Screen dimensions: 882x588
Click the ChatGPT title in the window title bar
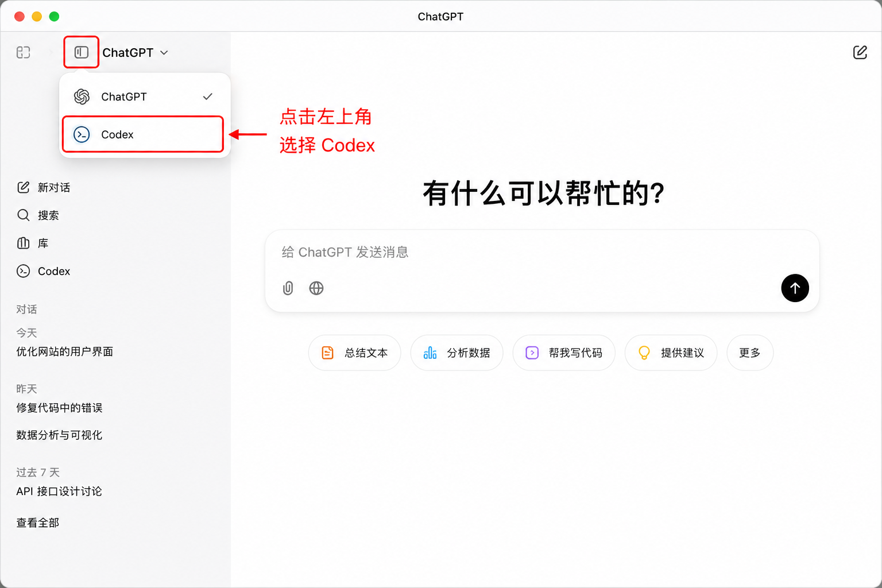pos(440,17)
